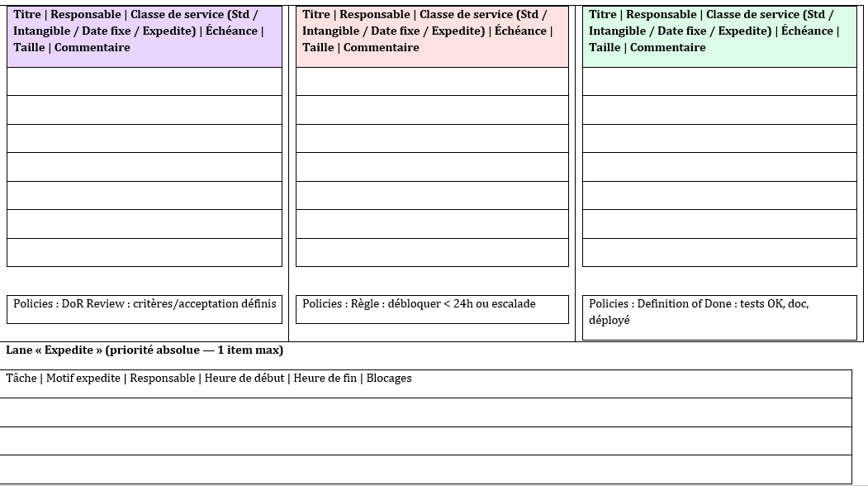Select first empty row under pink header
The width and height of the screenshot is (868, 486).
tap(432, 82)
